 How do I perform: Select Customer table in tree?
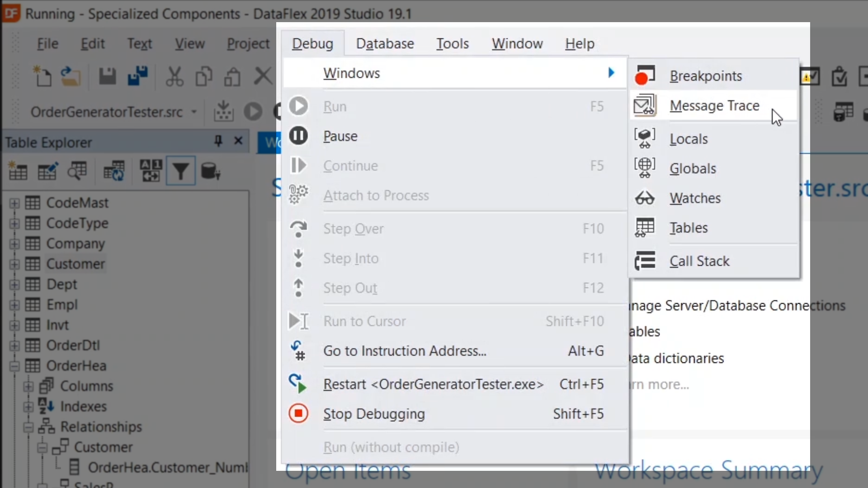tap(75, 264)
